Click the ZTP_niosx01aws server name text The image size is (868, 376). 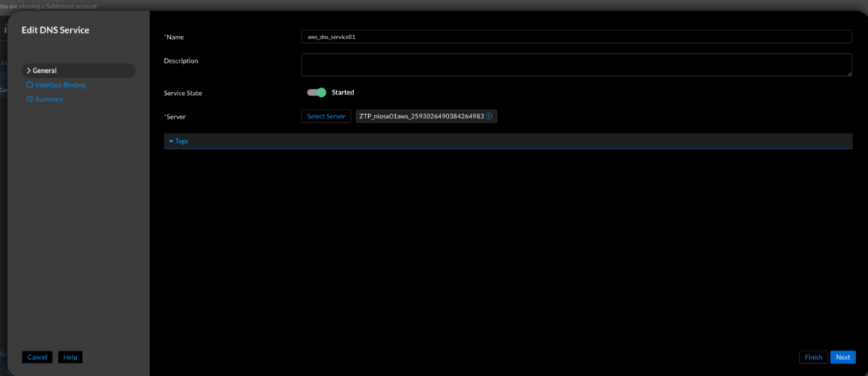421,116
